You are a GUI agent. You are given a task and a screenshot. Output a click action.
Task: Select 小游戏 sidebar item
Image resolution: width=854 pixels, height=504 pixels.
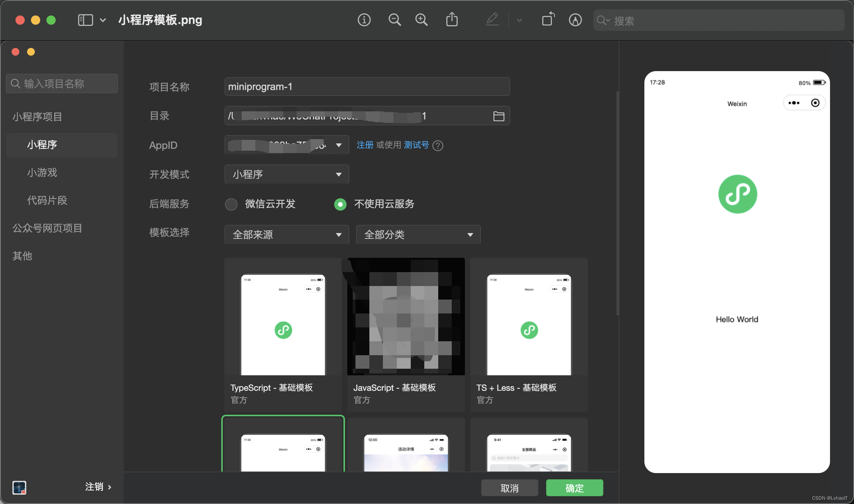click(x=42, y=172)
